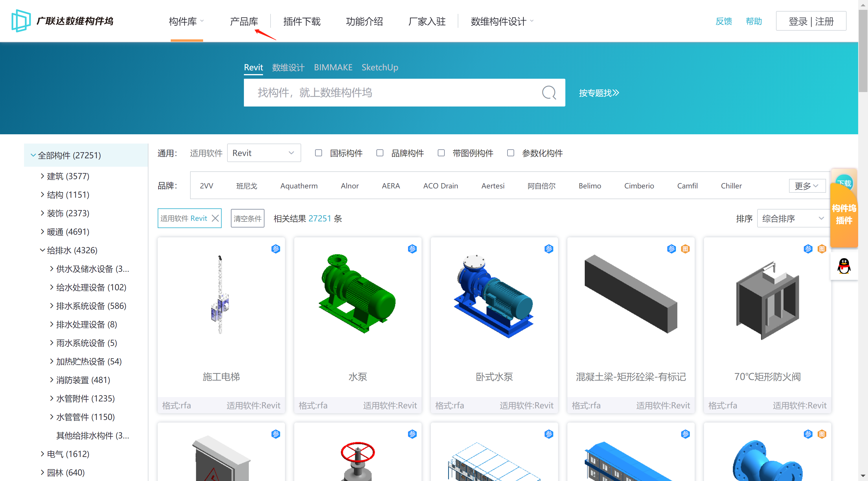Expand the 建筑 (3577) category
The width and height of the screenshot is (868, 481).
(x=42, y=176)
